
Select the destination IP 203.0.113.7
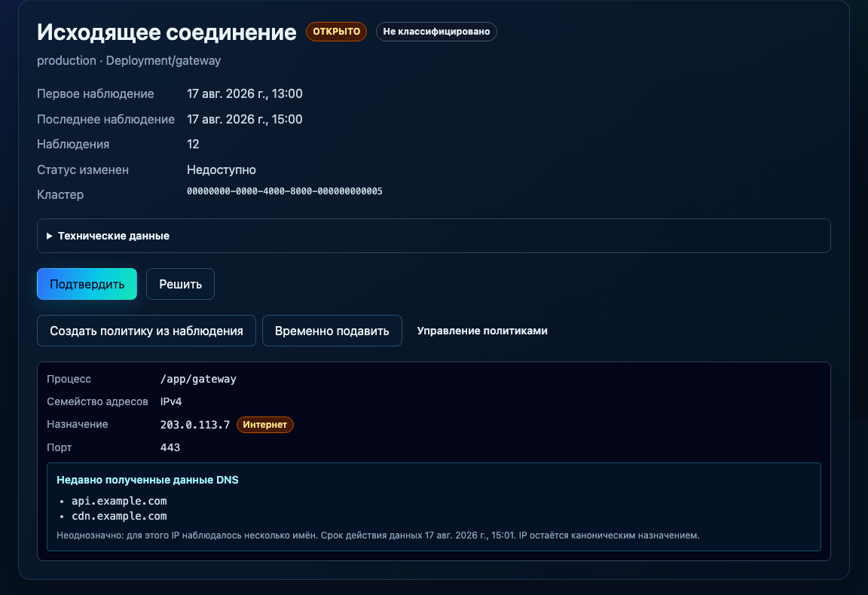tap(195, 425)
